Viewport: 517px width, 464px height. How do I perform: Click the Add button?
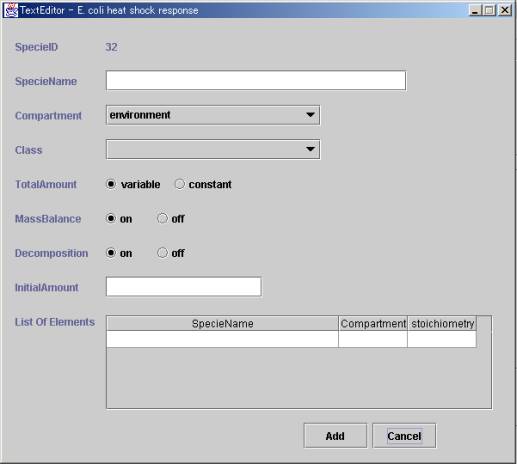click(x=335, y=436)
